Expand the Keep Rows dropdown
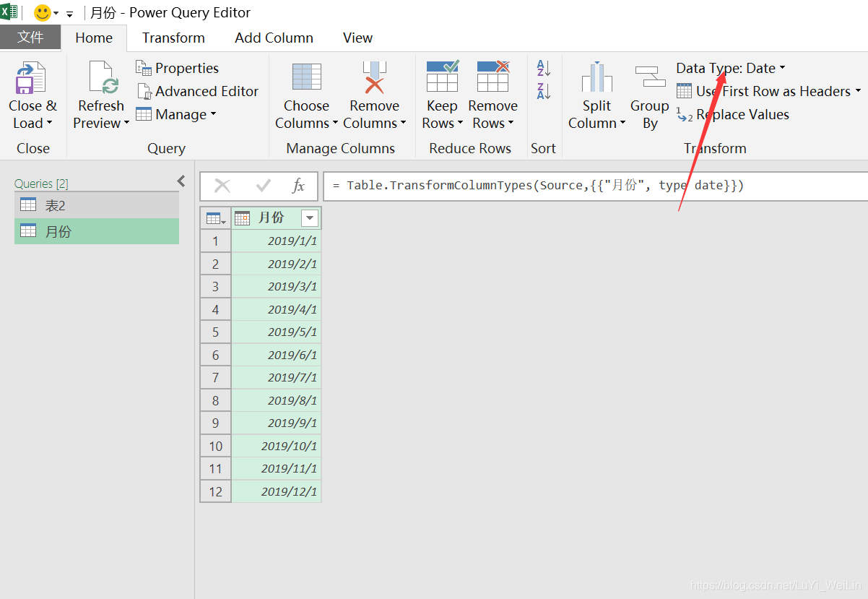868x599 pixels. (x=460, y=124)
